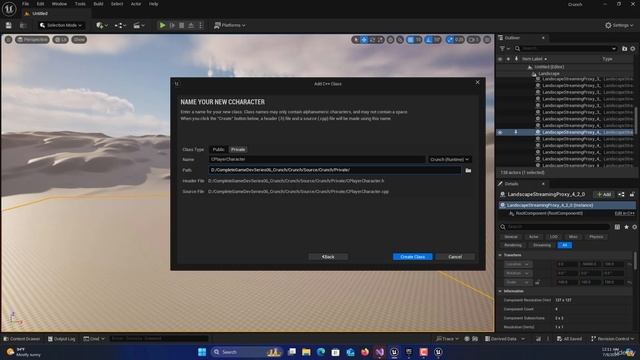The width and height of the screenshot is (640, 360).
Task: Open the Content Drawer
Action: pyautogui.click(x=22, y=339)
